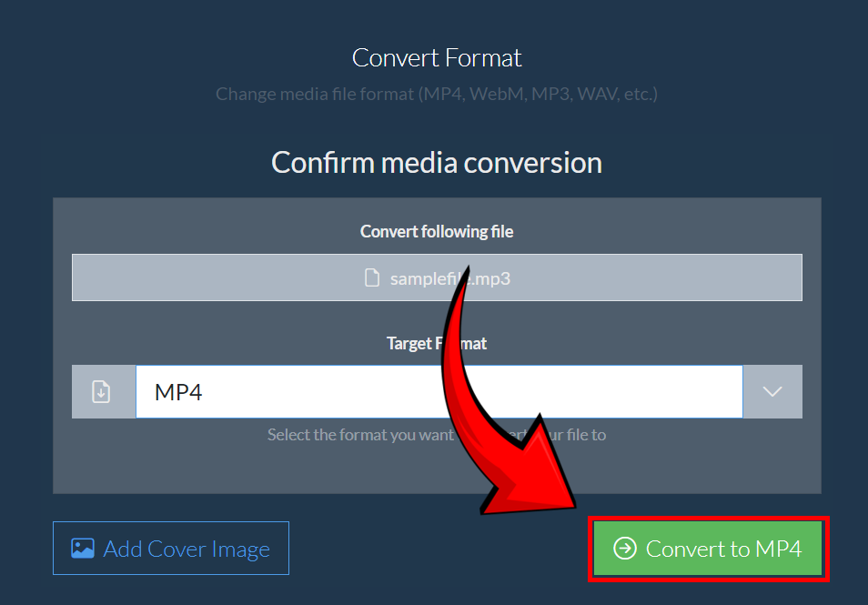This screenshot has width=868, height=605.
Task: Click the subtitle about changing media file format
Action: pyautogui.click(x=437, y=94)
